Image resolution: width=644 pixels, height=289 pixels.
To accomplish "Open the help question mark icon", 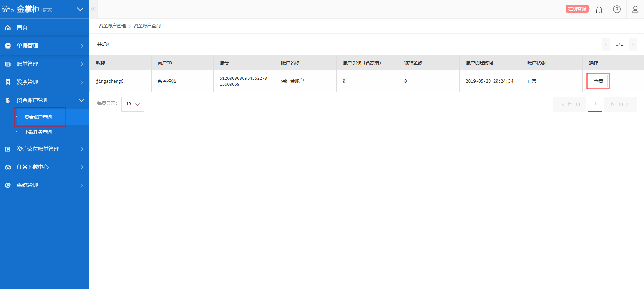I will pos(617,9).
